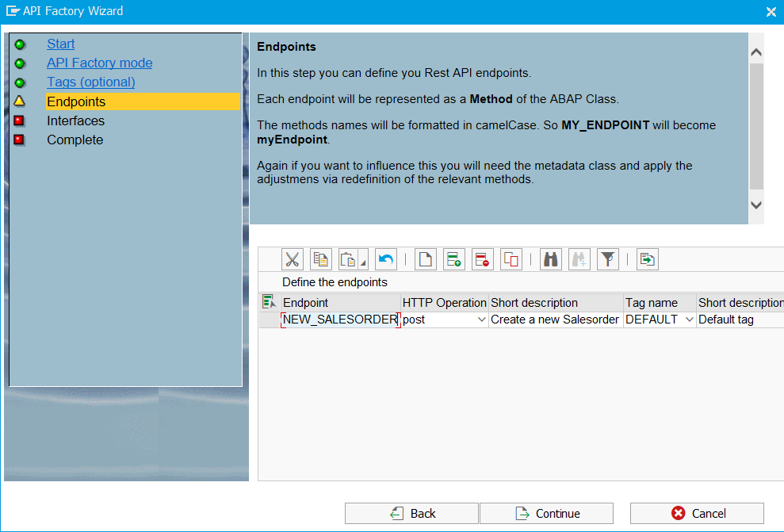Image resolution: width=784 pixels, height=532 pixels.
Task: Click the Check entries icon in toolbar
Action: click(x=648, y=259)
